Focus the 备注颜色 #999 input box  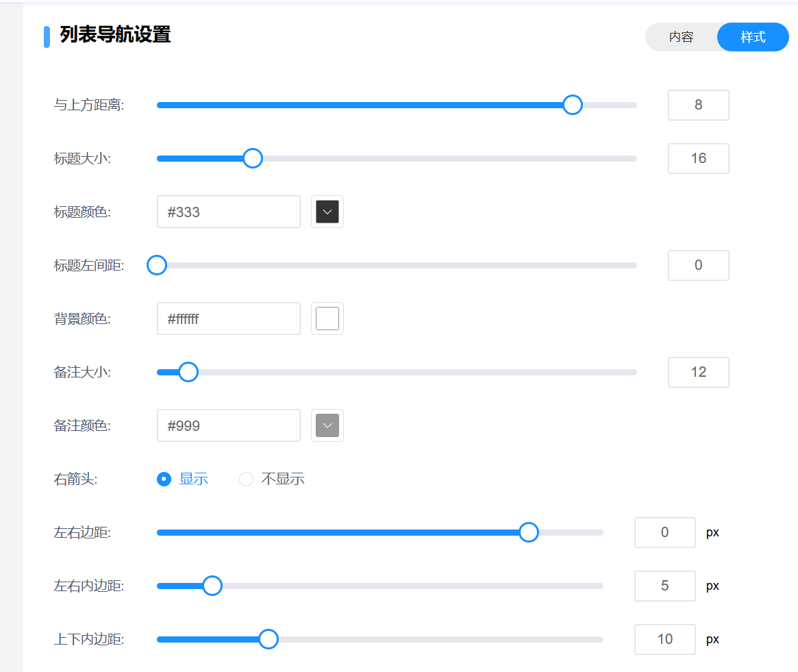pyautogui.click(x=228, y=425)
